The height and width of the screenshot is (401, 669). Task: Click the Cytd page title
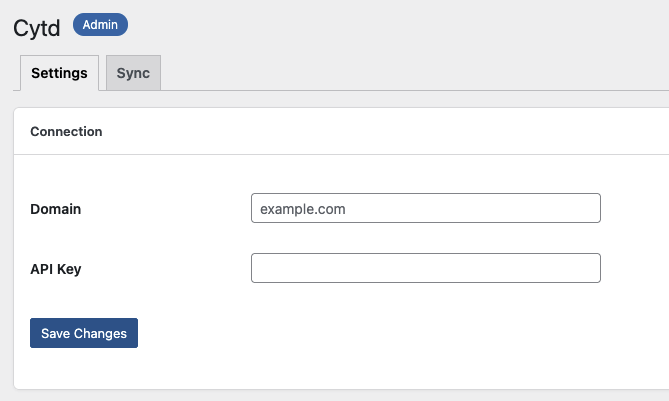[x=38, y=28]
